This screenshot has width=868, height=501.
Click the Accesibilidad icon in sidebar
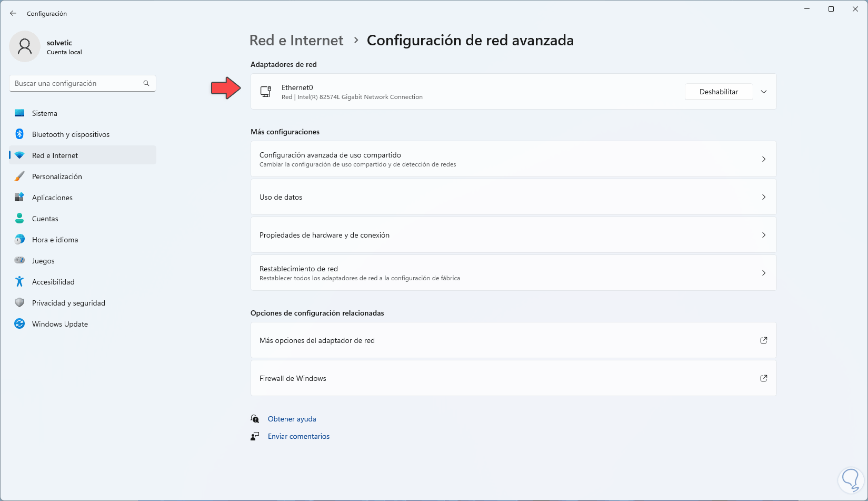(19, 282)
